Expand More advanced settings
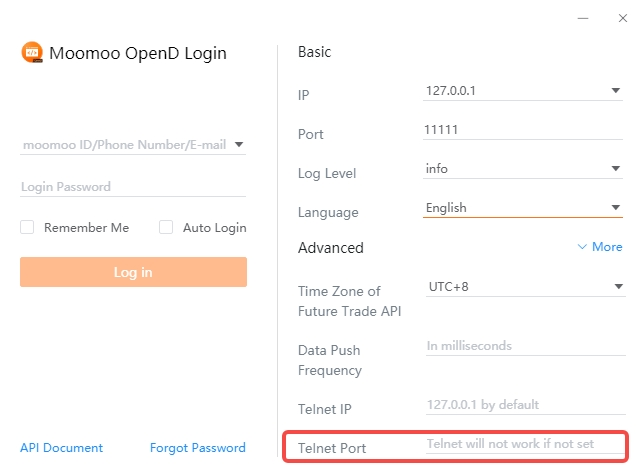 pyautogui.click(x=600, y=247)
